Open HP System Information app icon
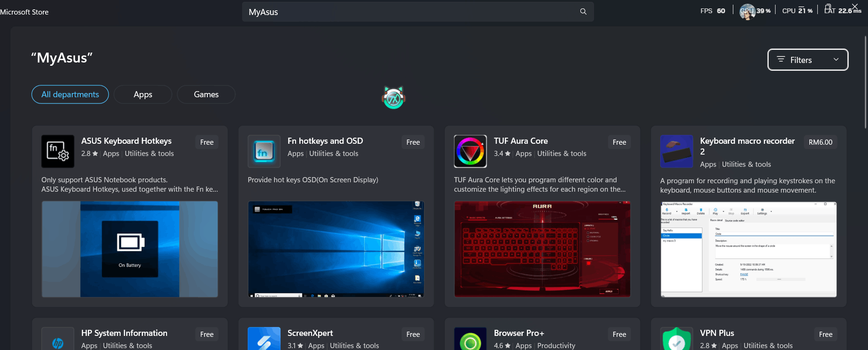This screenshot has width=868, height=350. point(58,339)
